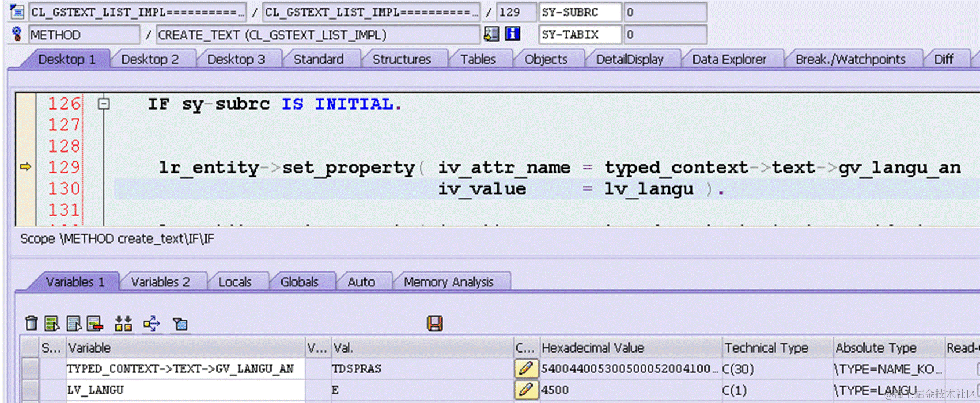Viewport: 980px width, 403px height.
Task: Click the pencil edit icon for TDSPRAS value
Action: [526, 368]
